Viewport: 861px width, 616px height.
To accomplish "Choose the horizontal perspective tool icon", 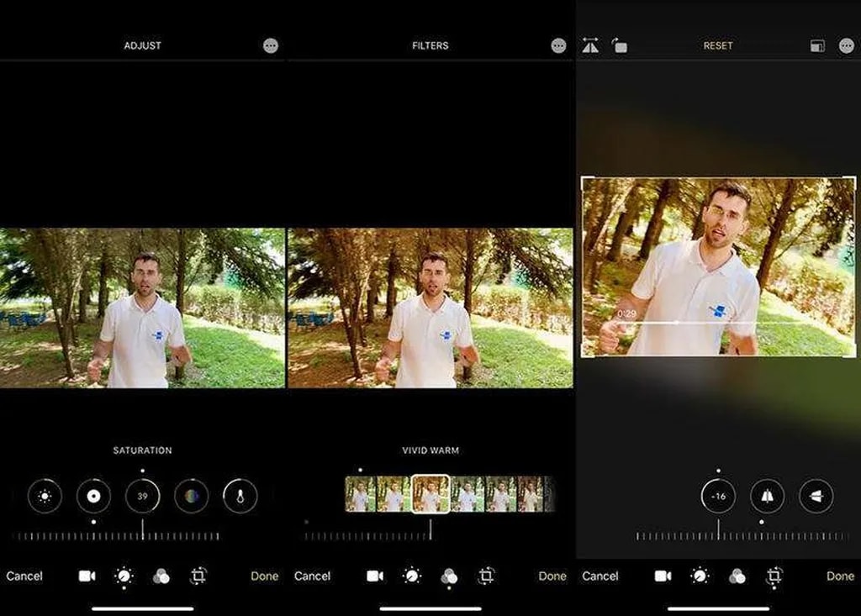I will pos(816,496).
